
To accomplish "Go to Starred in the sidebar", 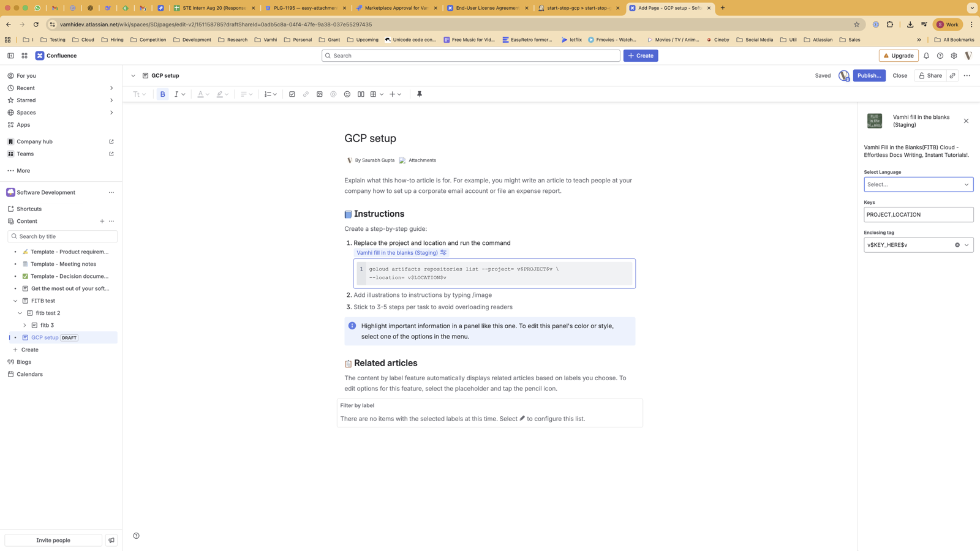I will tap(26, 100).
